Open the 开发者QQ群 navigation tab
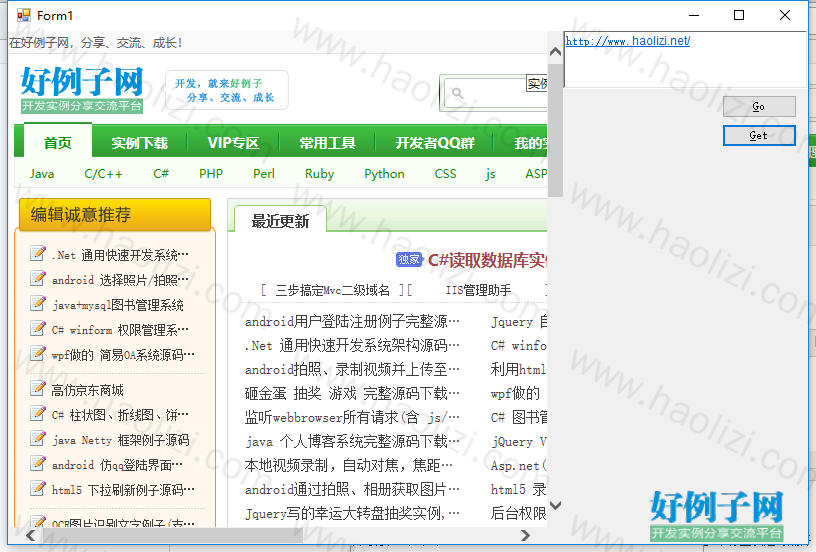816x552 pixels. (435, 143)
